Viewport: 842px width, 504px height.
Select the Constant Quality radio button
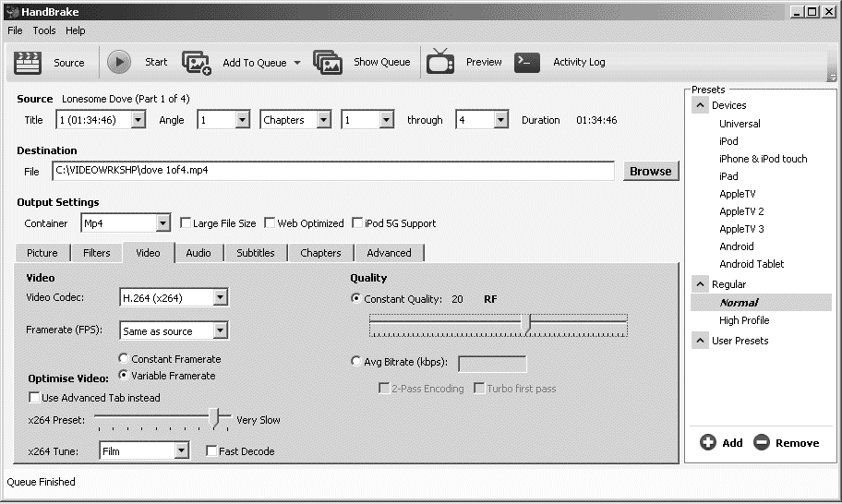tap(355, 298)
